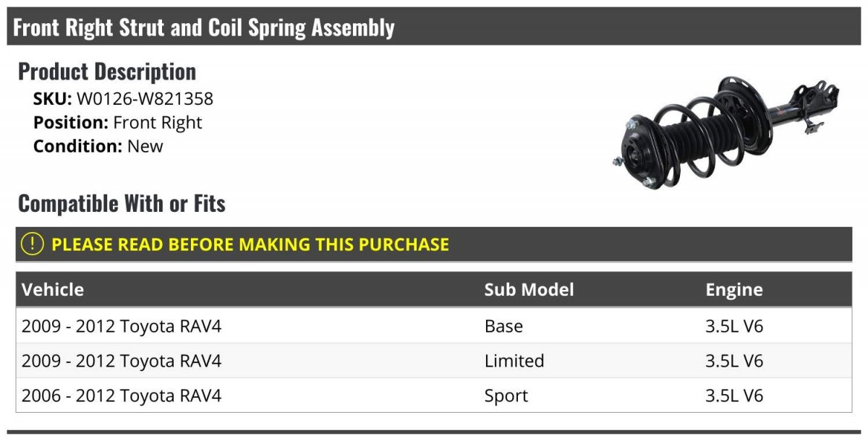Click the Vehicle column header
Viewport: 868px width, 441px height.
(x=53, y=290)
